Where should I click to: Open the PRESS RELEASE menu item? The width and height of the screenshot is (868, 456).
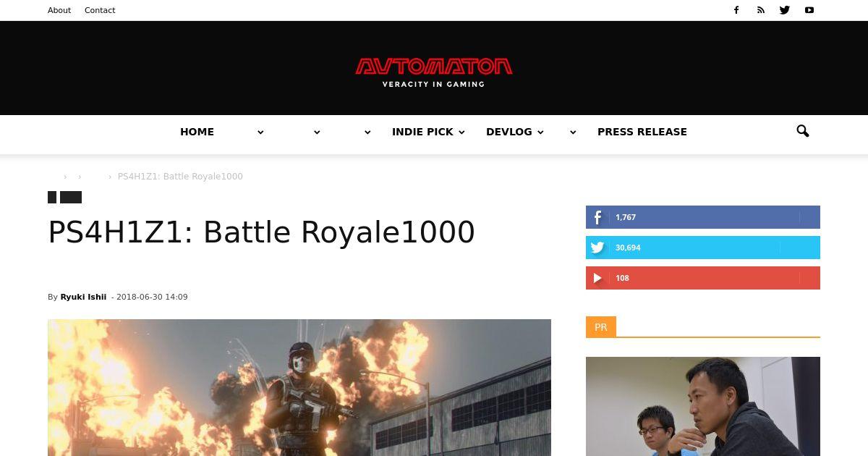(642, 132)
